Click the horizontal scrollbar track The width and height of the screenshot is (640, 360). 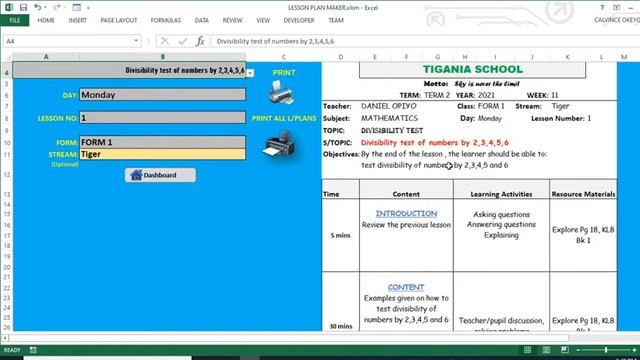pyautogui.click(x=289, y=338)
